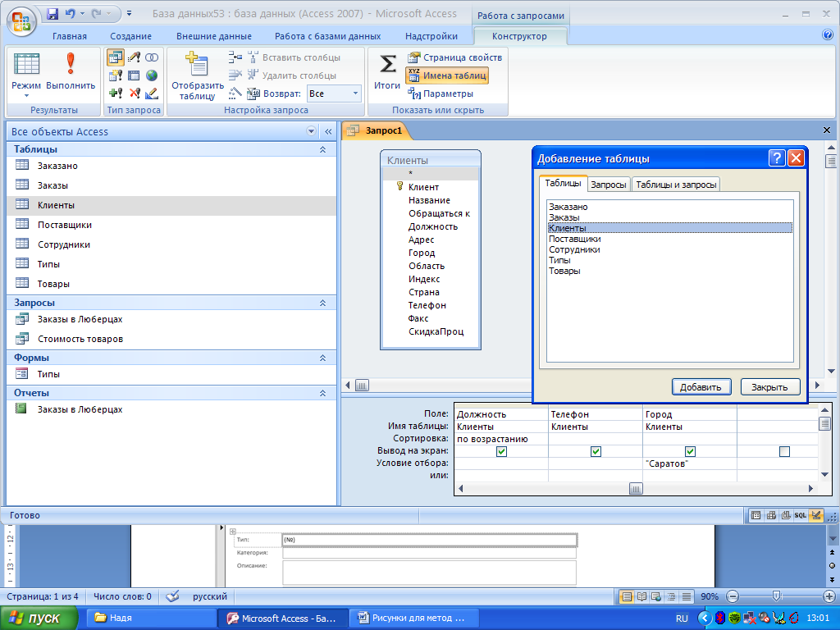Click Word's zoom in plus button
Screen dimensions: 840x630
(x=829, y=596)
